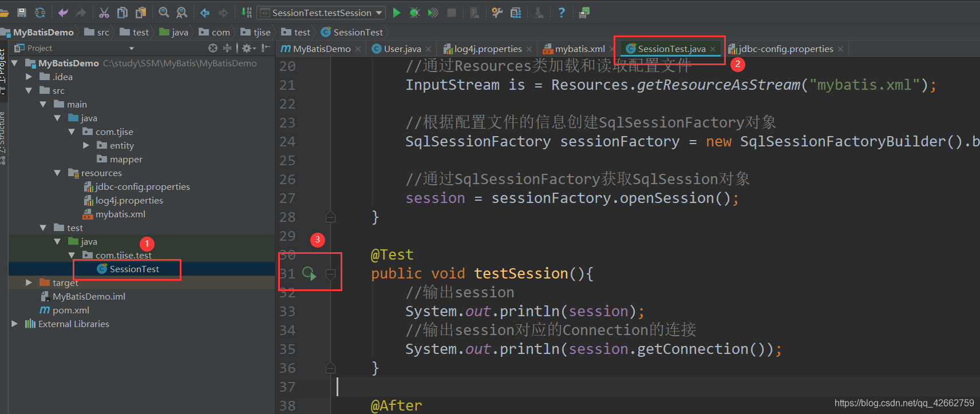Expand the entity package
The width and height of the screenshot is (980, 414).
pos(86,145)
